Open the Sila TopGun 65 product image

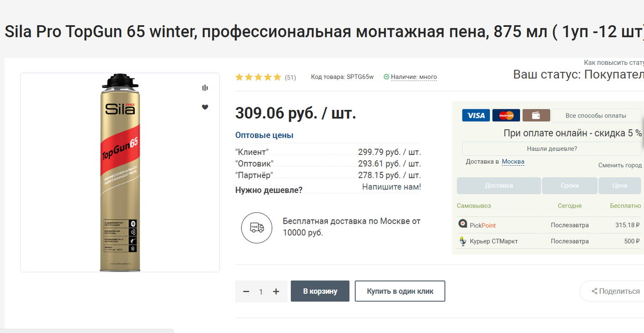click(x=120, y=173)
